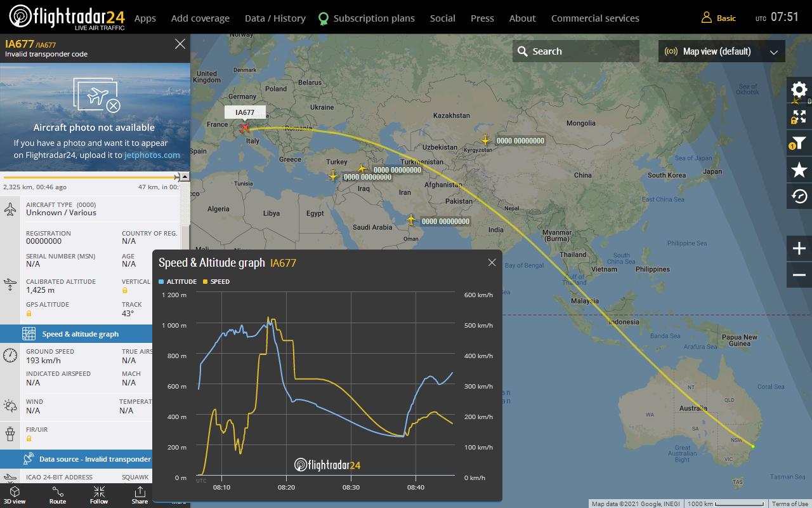Image resolution: width=812 pixels, height=508 pixels.
Task: Open Commercial services
Action: click(x=595, y=18)
